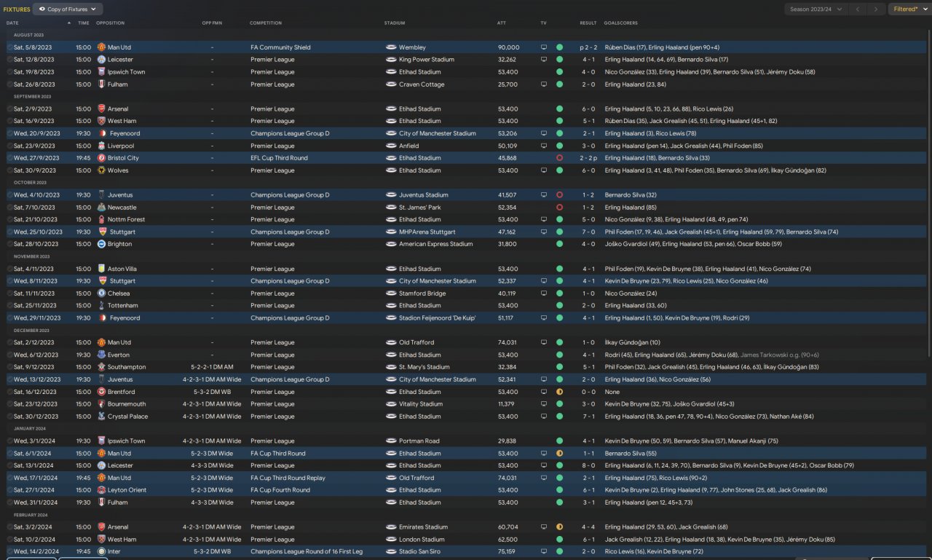Sort fixtures by the Result column header
Screen dimensions: 932x560
pyautogui.click(x=588, y=23)
